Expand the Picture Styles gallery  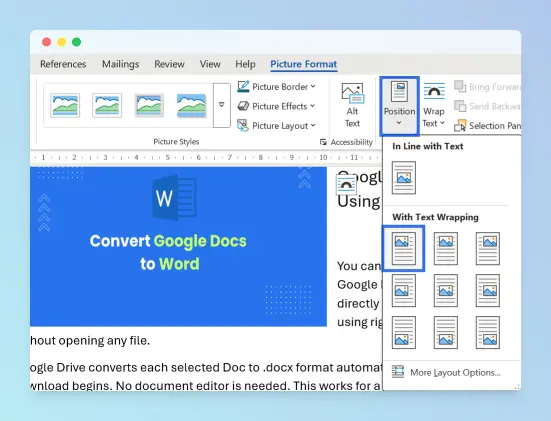click(222, 105)
